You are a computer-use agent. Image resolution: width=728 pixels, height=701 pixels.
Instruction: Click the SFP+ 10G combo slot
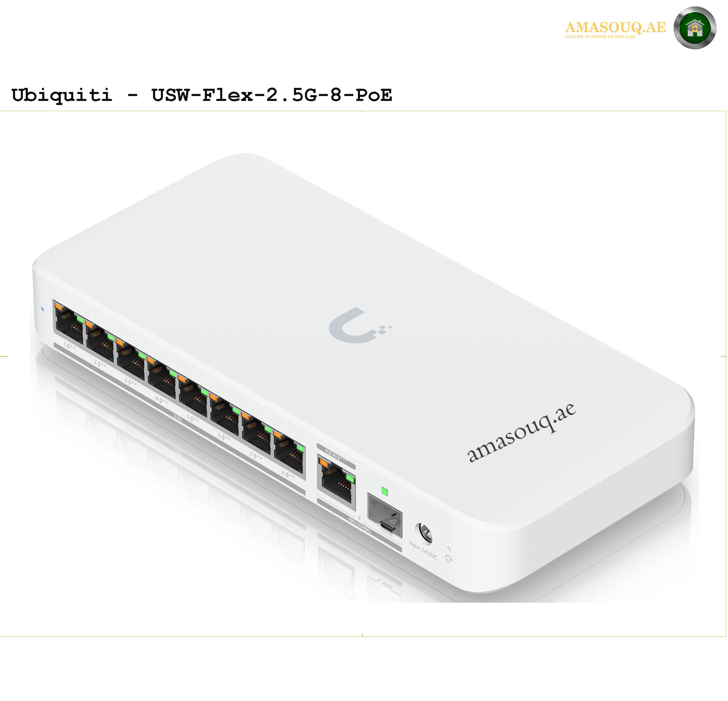pyautogui.click(x=385, y=515)
